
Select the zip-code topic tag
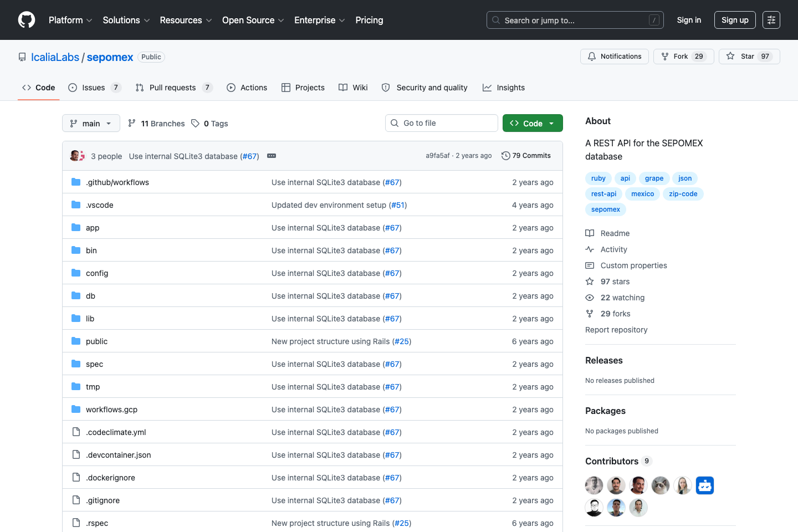pos(683,194)
